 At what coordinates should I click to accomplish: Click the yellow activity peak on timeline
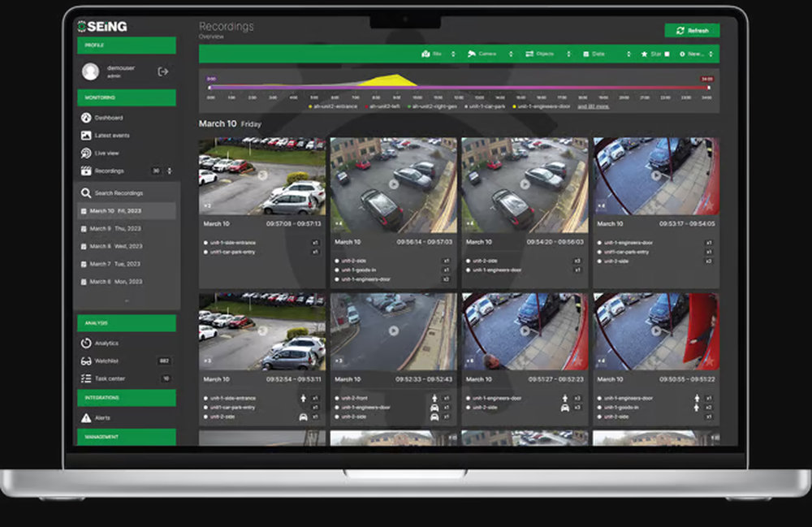tap(391, 80)
